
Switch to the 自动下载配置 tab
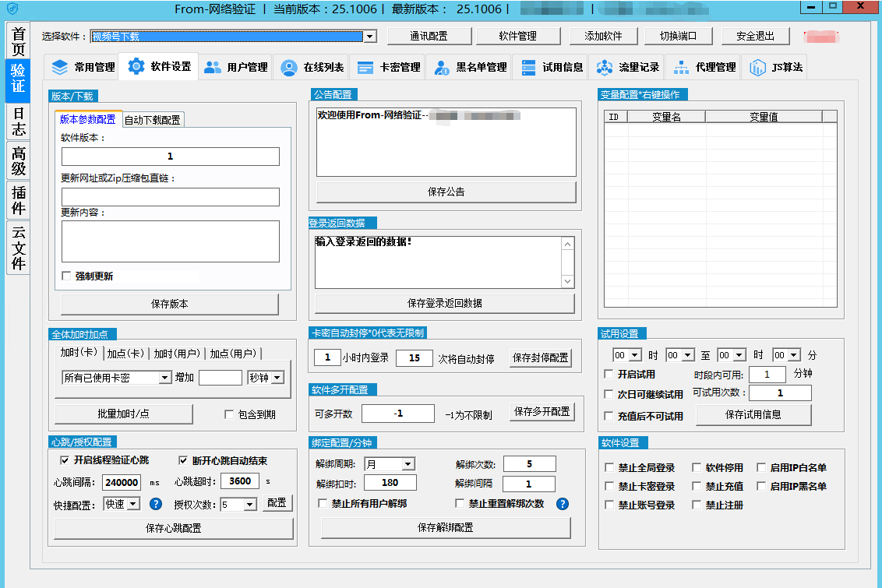point(153,119)
